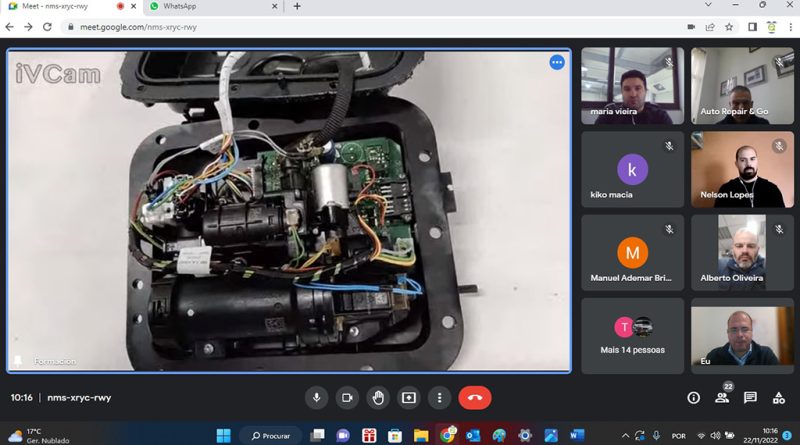This screenshot has width=800, height=445.
Task: Raise hand using the hand icon
Action: pos(378,398)
